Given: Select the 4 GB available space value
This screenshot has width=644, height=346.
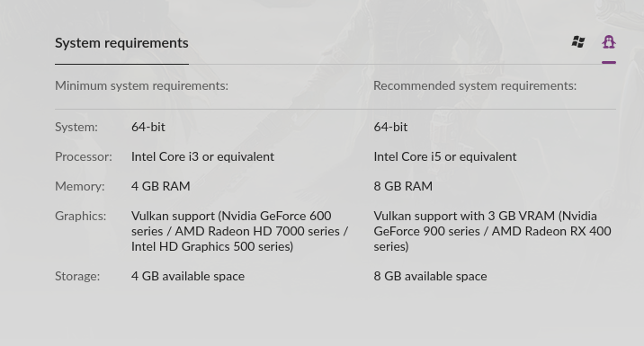Looking at the screenshot, I should tap(188, 276).
